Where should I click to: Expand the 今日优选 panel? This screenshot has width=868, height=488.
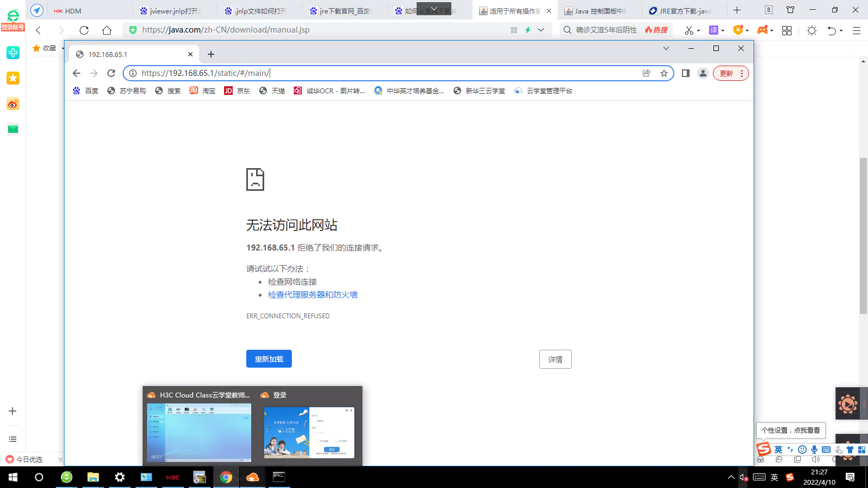[60, 459]
